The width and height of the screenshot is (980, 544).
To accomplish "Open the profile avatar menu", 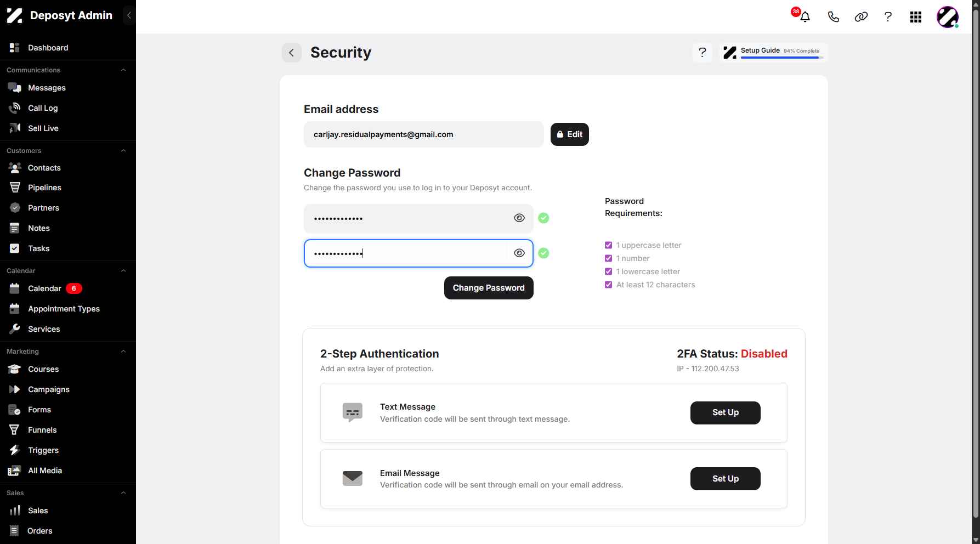I will pyautogui.click(x=948, y=17).
